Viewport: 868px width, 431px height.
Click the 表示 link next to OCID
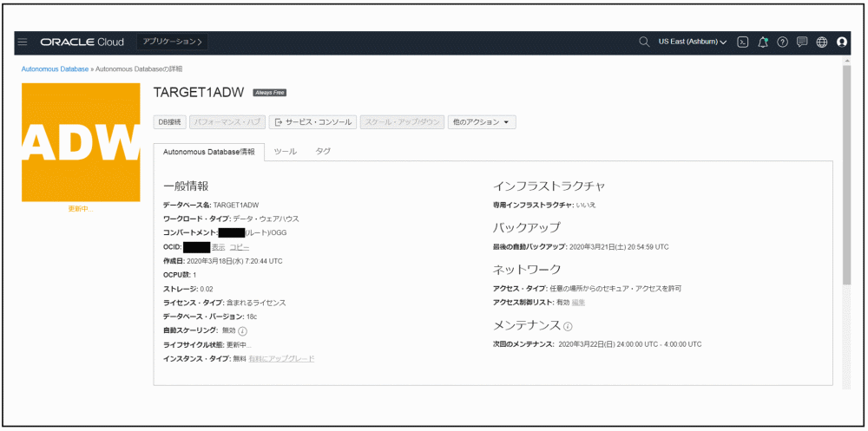click(218, 247)
